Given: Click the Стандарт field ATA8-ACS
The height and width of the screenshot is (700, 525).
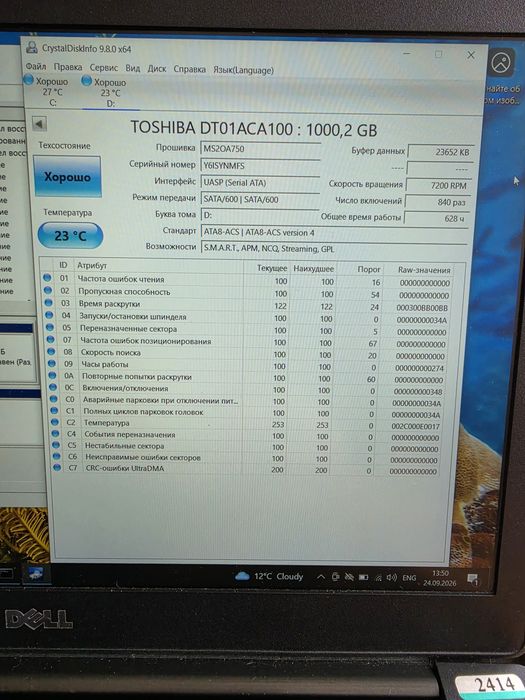Looking at the screenshot, I should pos(334,233).
